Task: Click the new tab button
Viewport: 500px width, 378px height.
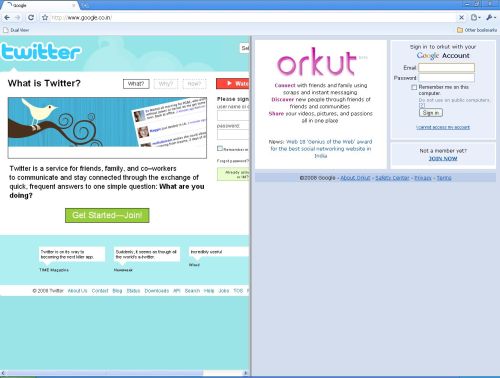Action: click(85, 5)
